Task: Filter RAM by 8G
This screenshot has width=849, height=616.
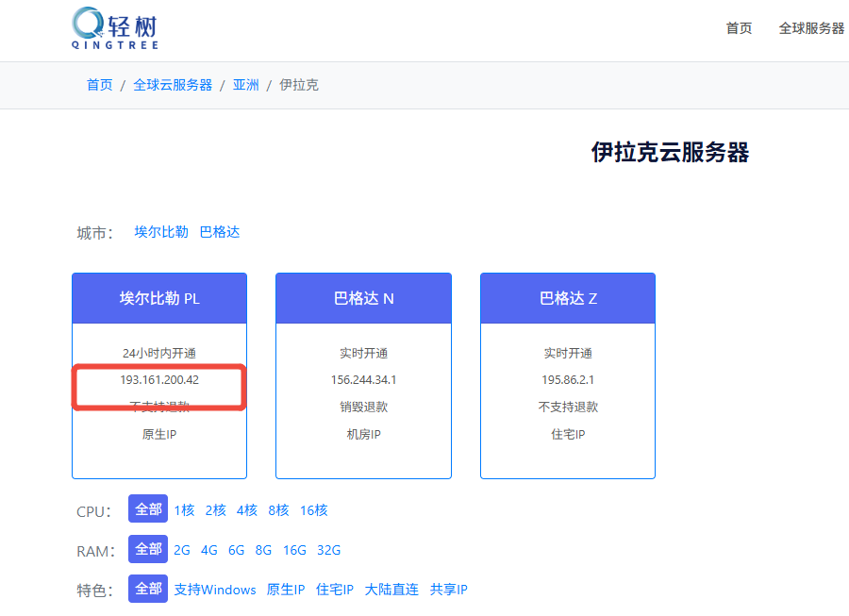Action: (263, 550)
